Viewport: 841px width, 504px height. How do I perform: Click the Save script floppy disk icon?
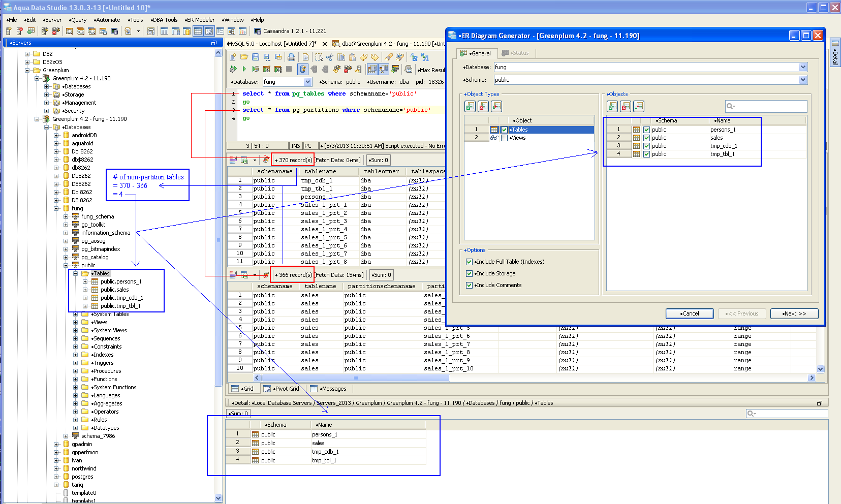point(256,57)
